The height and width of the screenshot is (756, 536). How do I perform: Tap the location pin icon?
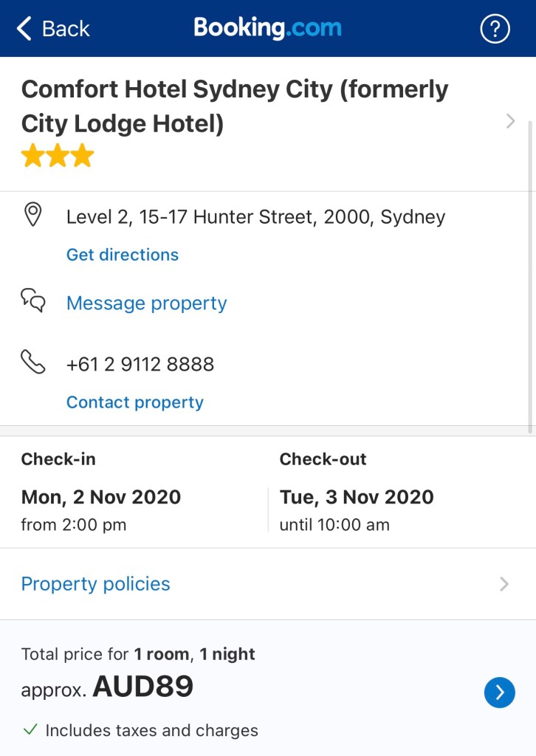pyautogui.click(x=33, y=216)
